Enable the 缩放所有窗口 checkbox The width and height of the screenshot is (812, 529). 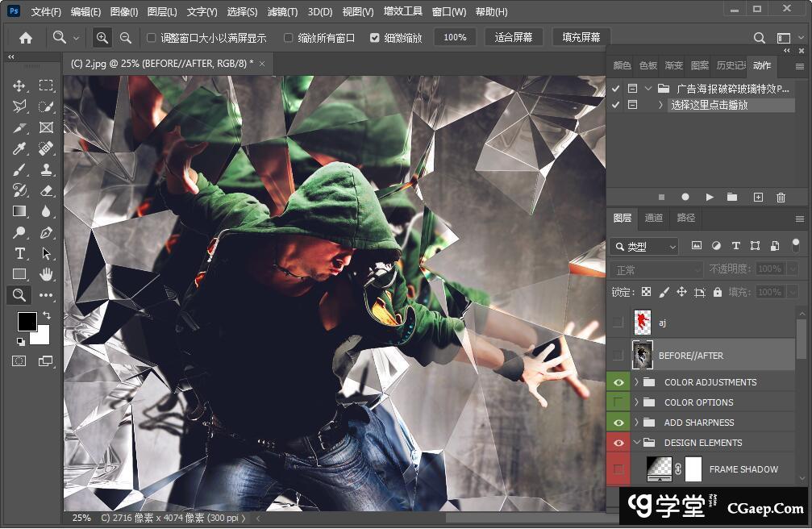(x=289, y=38)
